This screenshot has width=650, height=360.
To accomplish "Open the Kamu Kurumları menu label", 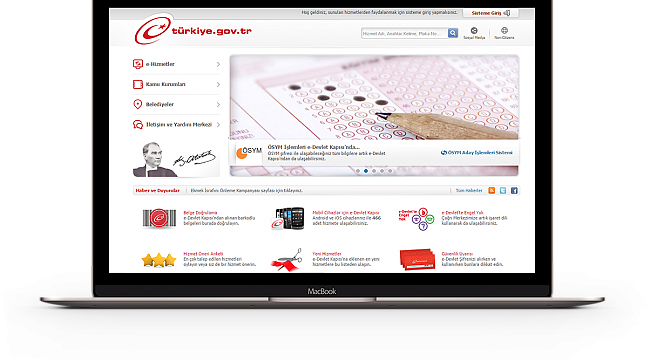I will 165,84.
